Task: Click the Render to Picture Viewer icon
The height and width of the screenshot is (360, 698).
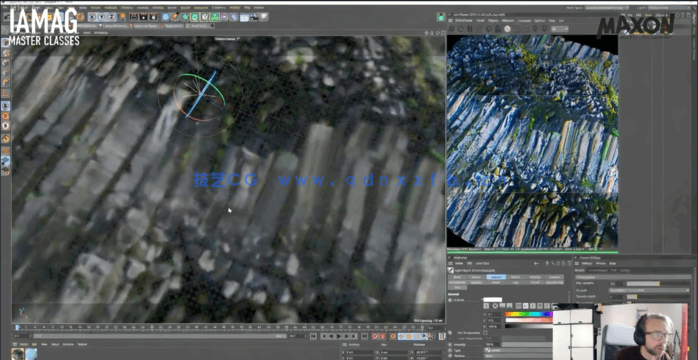Action: click(x=143, y=17)
